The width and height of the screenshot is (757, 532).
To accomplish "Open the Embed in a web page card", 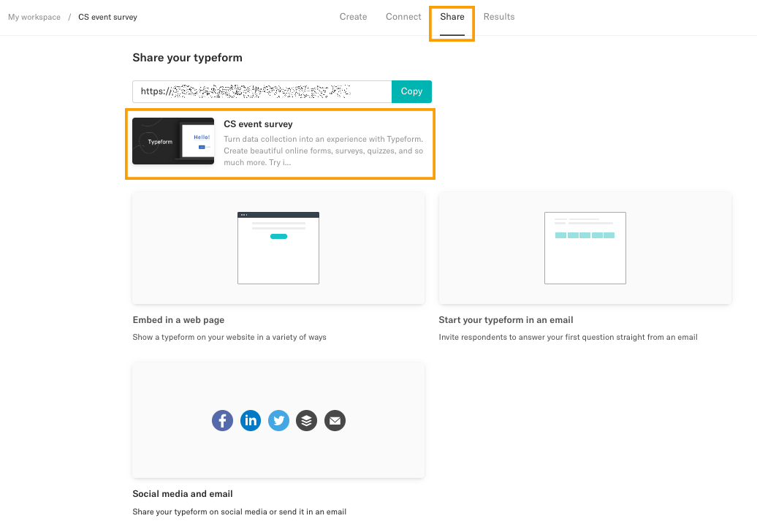I will 278,248.
